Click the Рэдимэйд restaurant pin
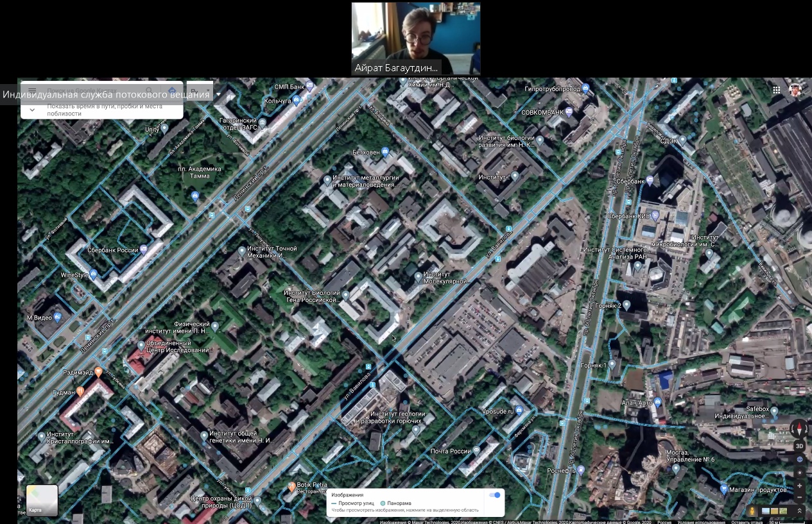Screen dimensions: 812x524 [98, 372]
